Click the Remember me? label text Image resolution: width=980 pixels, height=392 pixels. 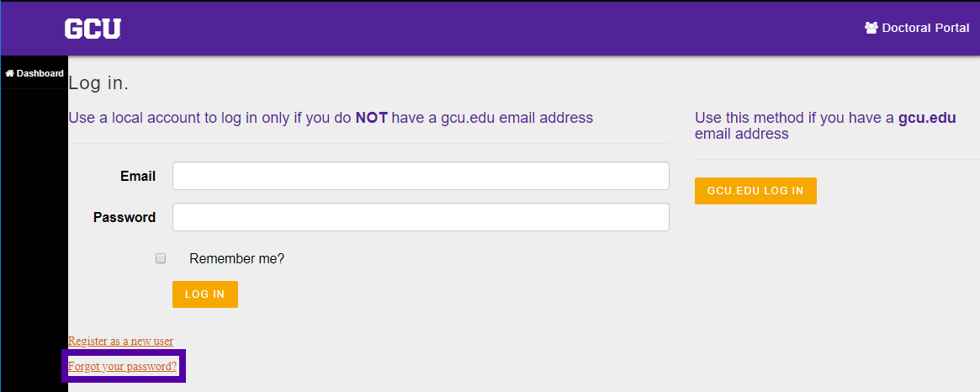click(x=237, y=258)
